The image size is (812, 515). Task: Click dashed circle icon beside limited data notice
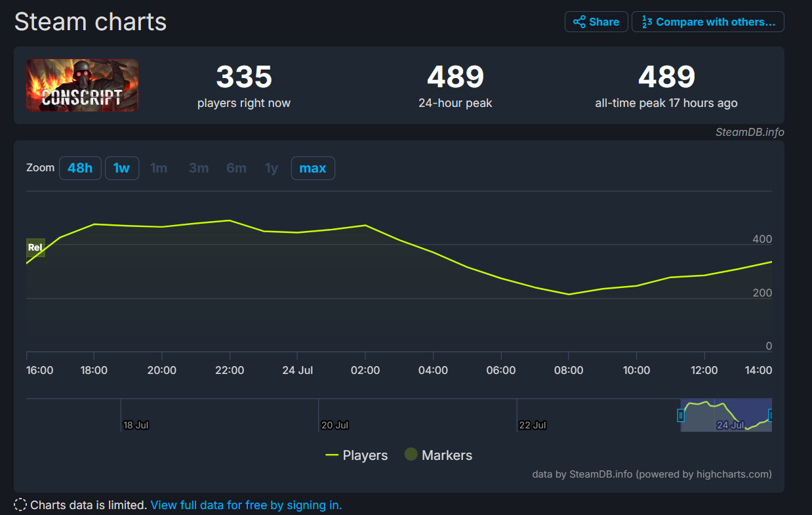[21, 505]
